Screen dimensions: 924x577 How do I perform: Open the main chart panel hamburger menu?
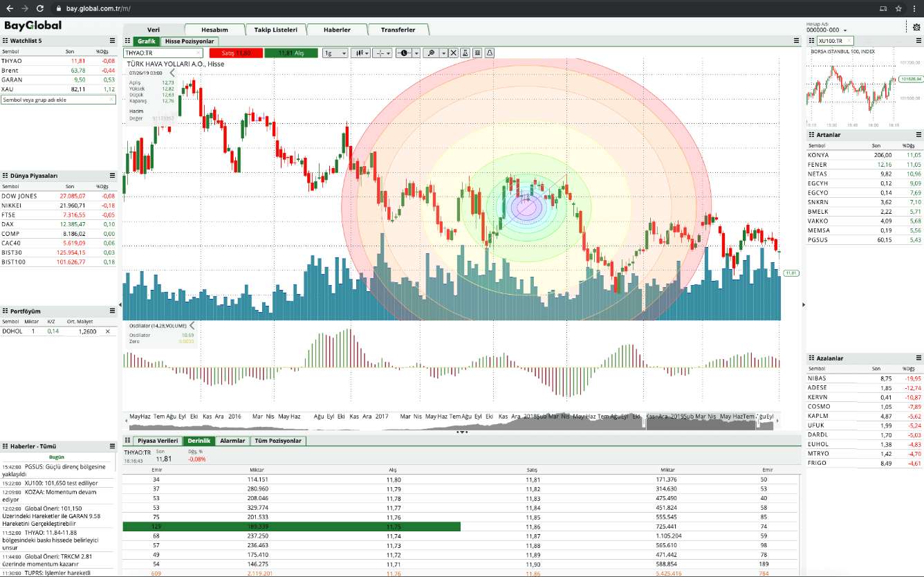click(x=796, y=41)
